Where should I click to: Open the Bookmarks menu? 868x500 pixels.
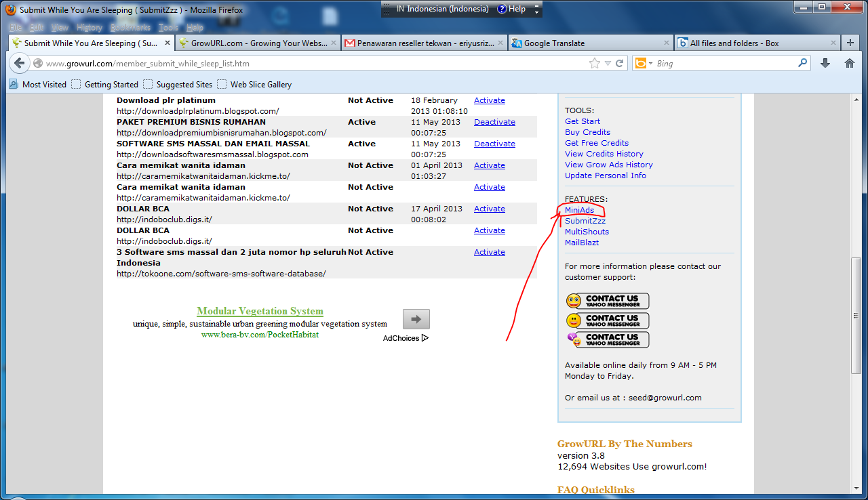[x=130, y=28]
